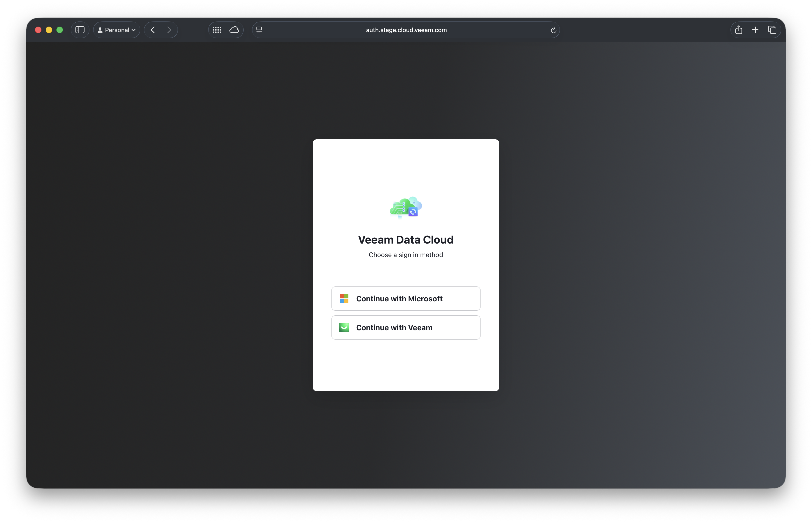Click the Microsoft logo in the sign-in button

(344, 299)
